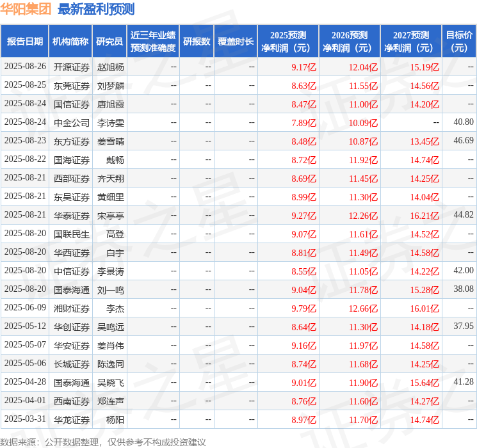Screen dimensions: 477x448
Task: Select the 研报数 column header
Action: click(x=197, y=42)
